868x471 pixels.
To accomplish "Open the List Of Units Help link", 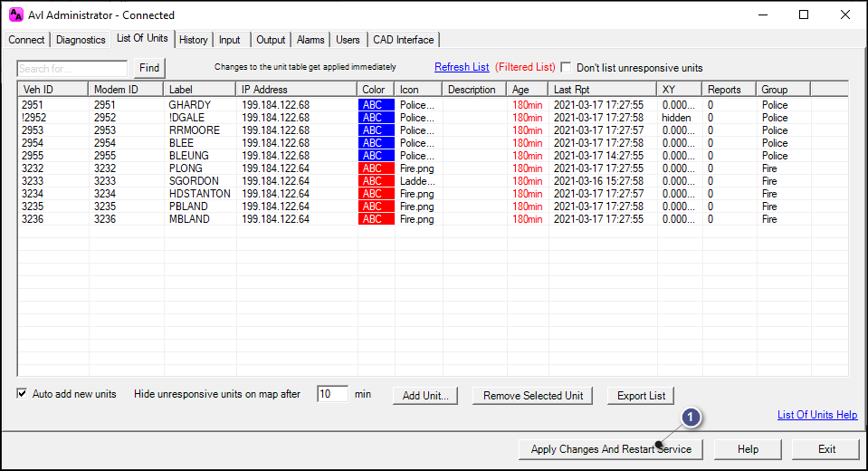I will 816,415.
